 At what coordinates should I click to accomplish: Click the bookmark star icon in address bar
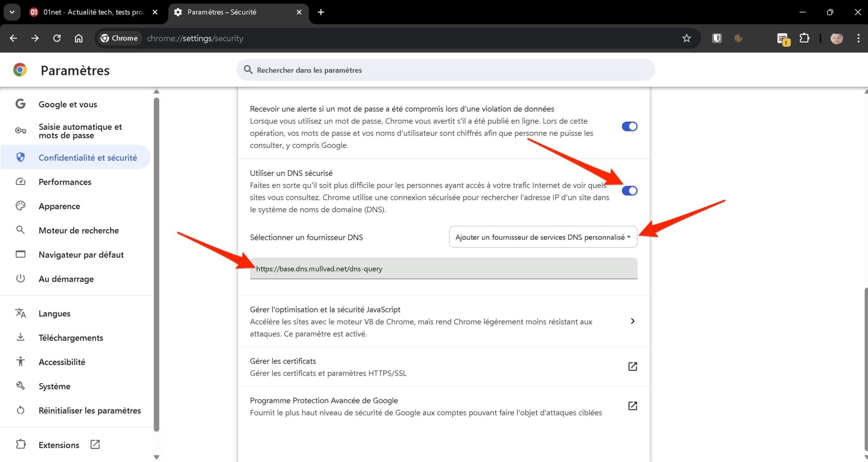[686, 38]
